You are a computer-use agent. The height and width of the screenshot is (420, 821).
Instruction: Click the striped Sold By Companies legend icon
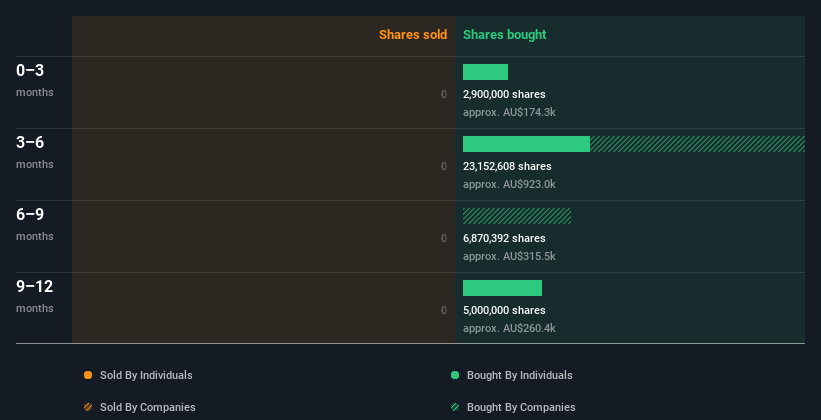click(x=88, y=407)
